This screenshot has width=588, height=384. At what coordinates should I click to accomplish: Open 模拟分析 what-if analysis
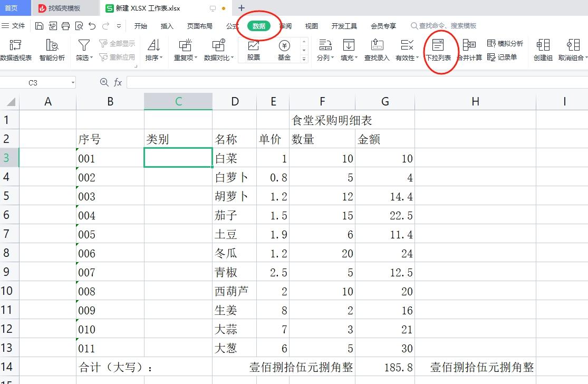click(x=505, y=43)
